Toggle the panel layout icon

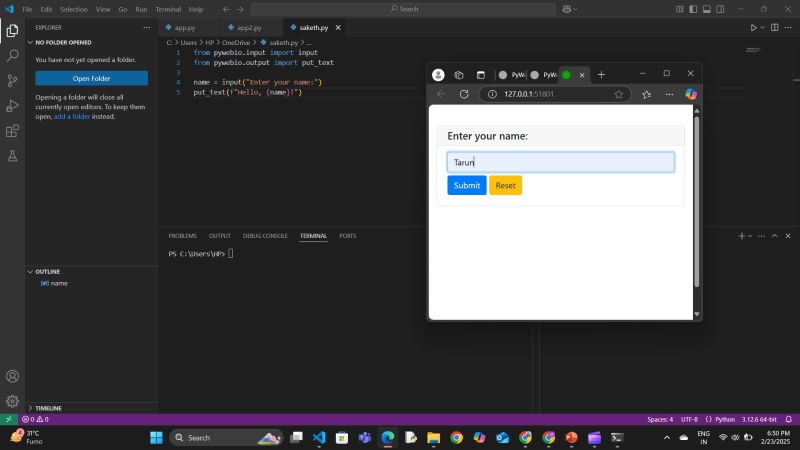click(x=707, y=9)
